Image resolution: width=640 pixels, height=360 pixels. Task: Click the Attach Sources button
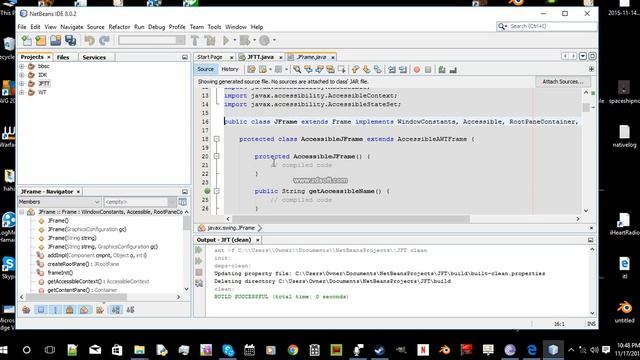click(x=562, y=82)
